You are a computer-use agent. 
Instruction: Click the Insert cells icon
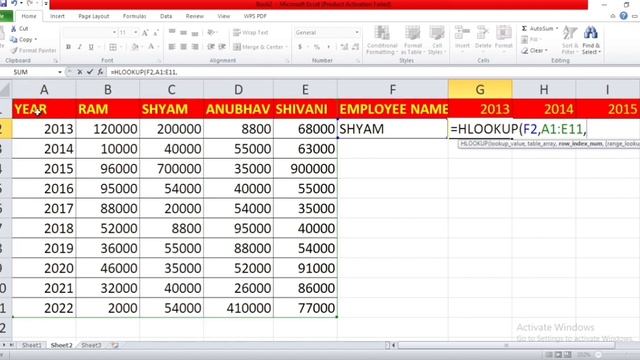point(462,33)
